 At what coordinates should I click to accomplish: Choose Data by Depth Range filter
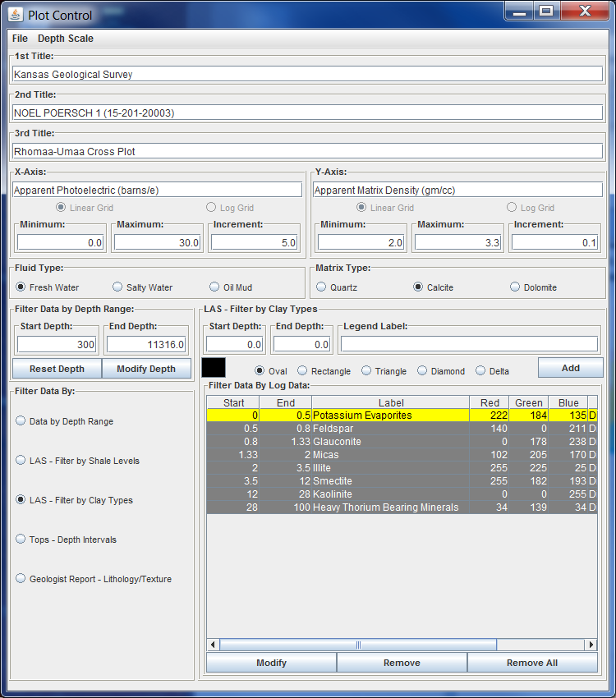65,421
